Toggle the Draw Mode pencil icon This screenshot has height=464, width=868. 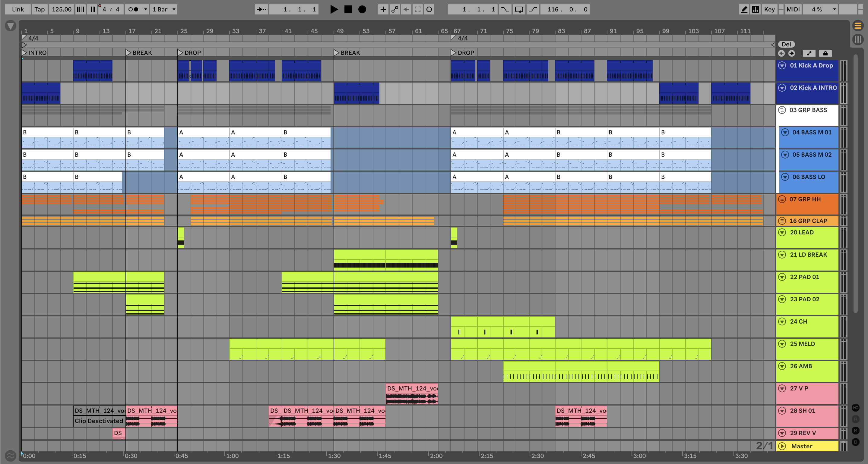[x=744, y=9]
